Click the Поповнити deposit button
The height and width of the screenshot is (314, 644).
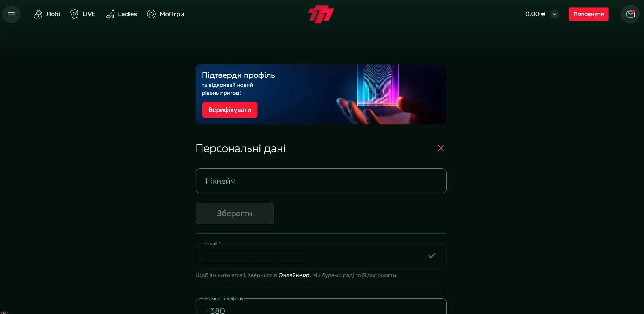[x=589, y=14]
